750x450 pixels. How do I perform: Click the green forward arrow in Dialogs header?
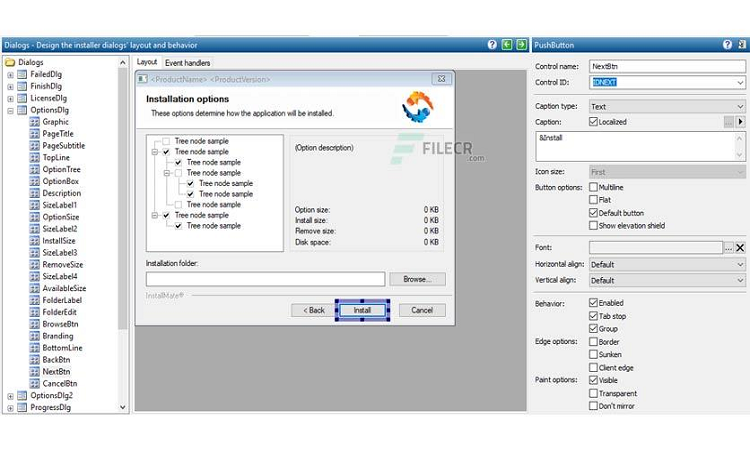(521, 45)
